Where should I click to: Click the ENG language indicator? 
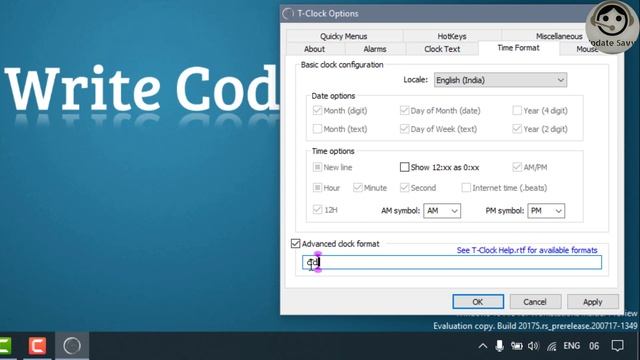click(x=571, y=346)
